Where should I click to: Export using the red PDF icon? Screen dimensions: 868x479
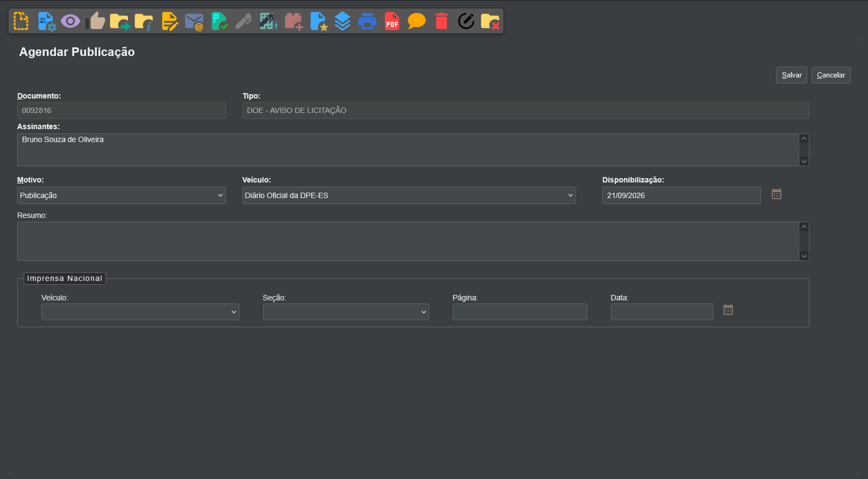(392, 21)
